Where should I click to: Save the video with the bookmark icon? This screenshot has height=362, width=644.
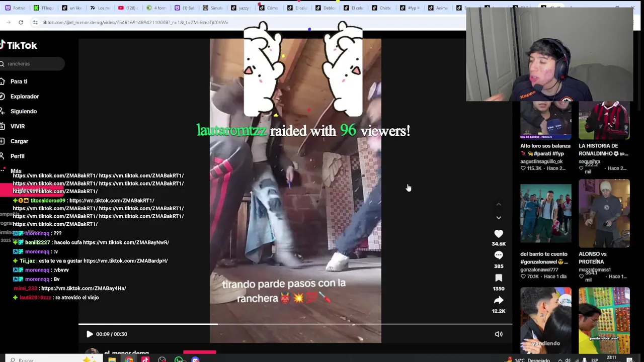499,278
